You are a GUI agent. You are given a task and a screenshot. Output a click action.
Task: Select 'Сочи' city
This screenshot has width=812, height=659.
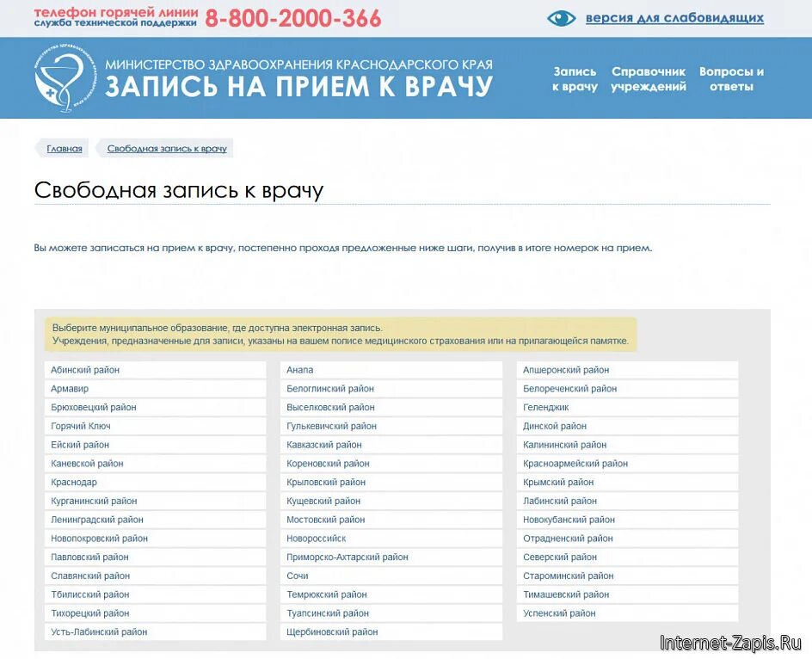coord(391,576)
